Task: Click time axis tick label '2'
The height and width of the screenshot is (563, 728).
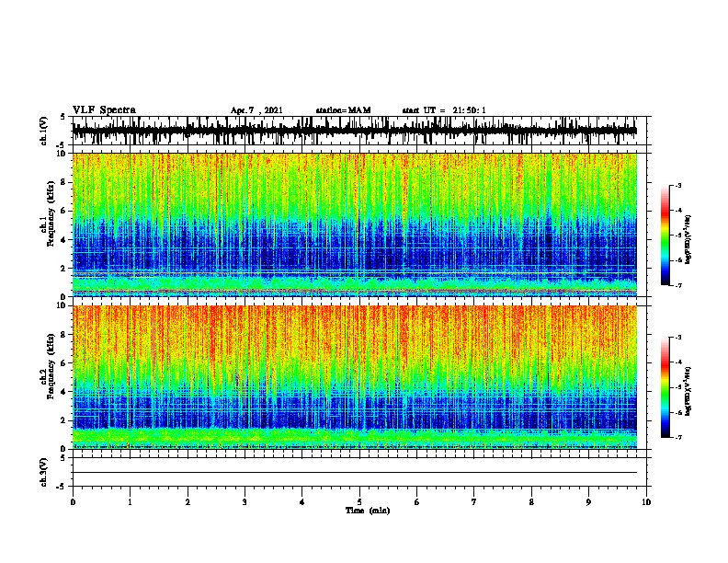Action: (x=188, y=502)
